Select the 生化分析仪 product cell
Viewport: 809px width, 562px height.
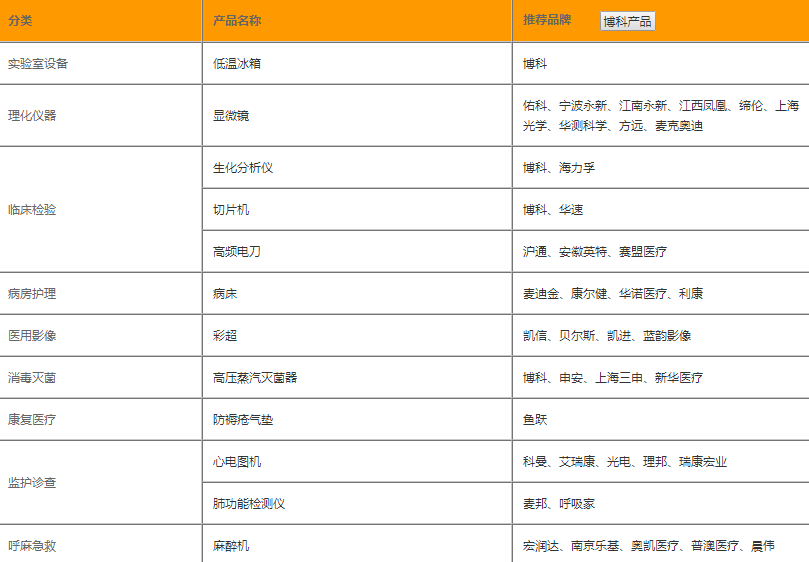(x=357, y=168)
